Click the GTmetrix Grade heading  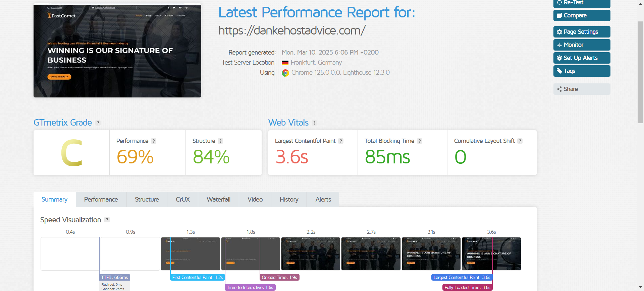coord(63,123)
